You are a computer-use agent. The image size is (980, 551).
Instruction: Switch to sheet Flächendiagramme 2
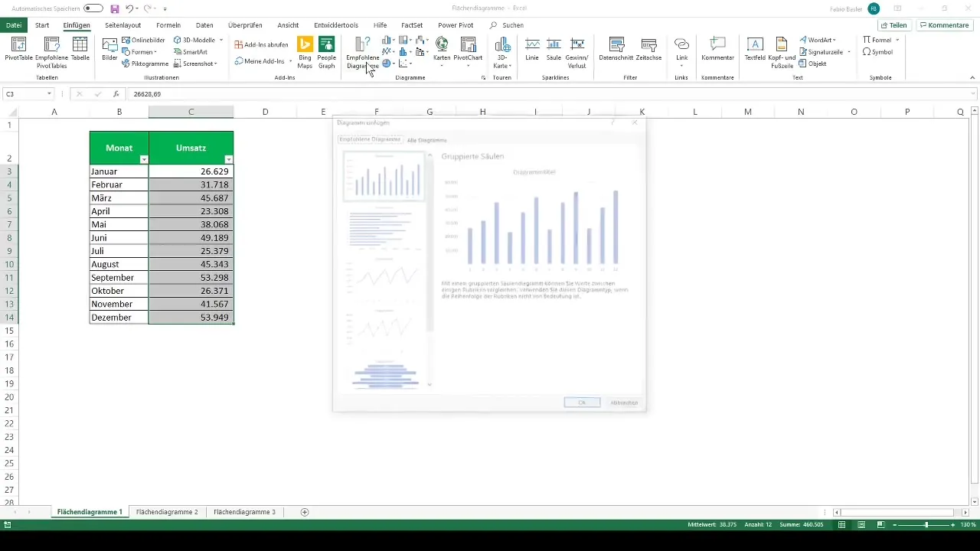167,511
